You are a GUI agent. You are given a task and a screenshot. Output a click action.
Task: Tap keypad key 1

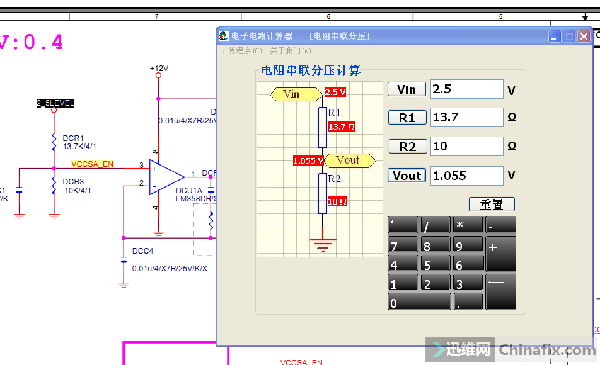(x=403, y=282)
